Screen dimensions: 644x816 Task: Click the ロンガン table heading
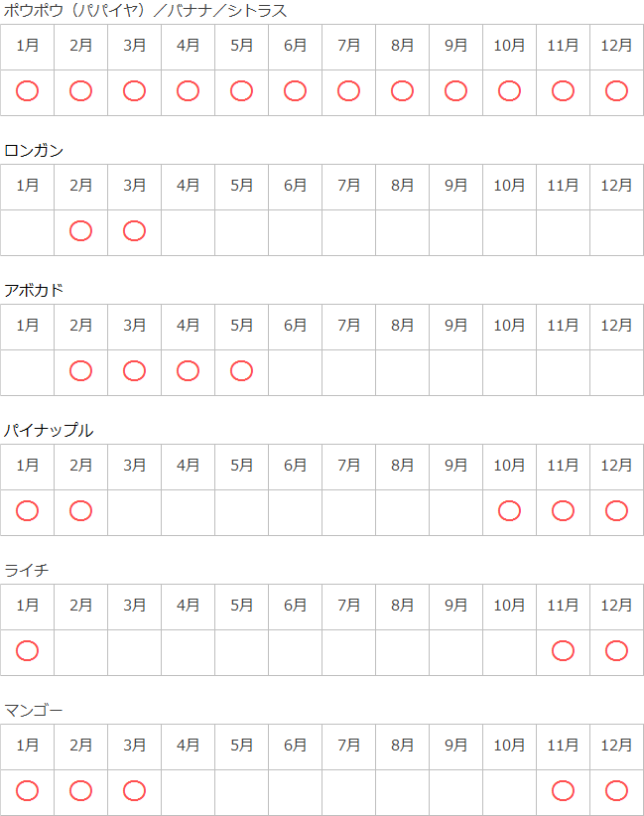34,151
